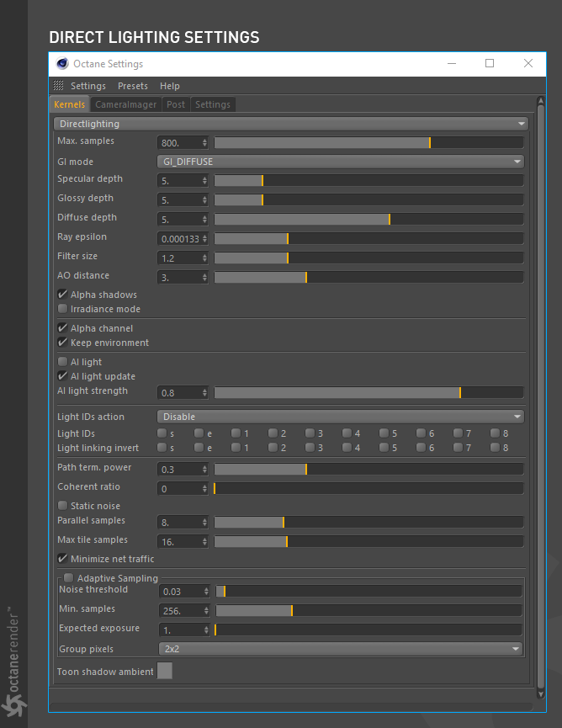The width and height of the screenshot is (562, 728).
Task: Check Light IDs checkbox 4
Action: (347, 433)
